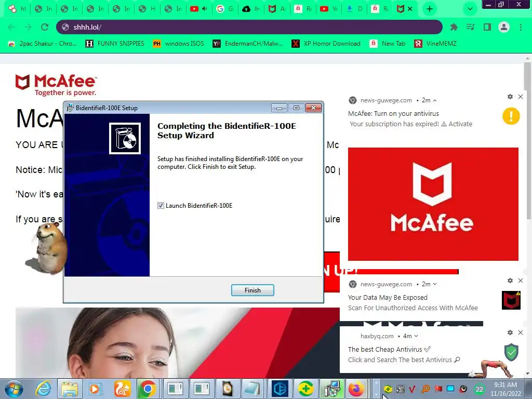Open green plus 360 taskbar icon
Screen dimensions: 532x399
point(305,389)
